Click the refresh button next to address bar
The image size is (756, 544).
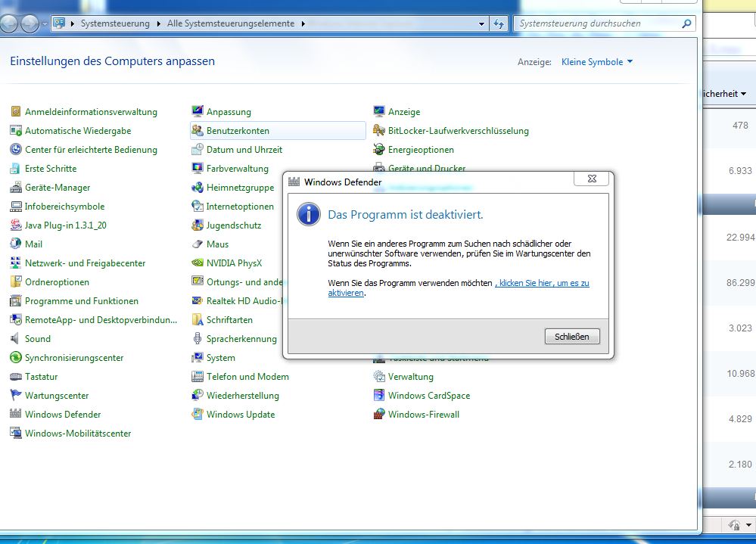coord(499,23)
